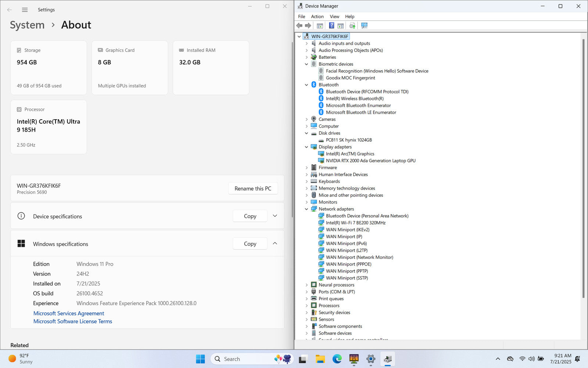This screenshot has width=588, height=368.
Task: Select the Monitors tree item
Action: (x=328, y=202)
